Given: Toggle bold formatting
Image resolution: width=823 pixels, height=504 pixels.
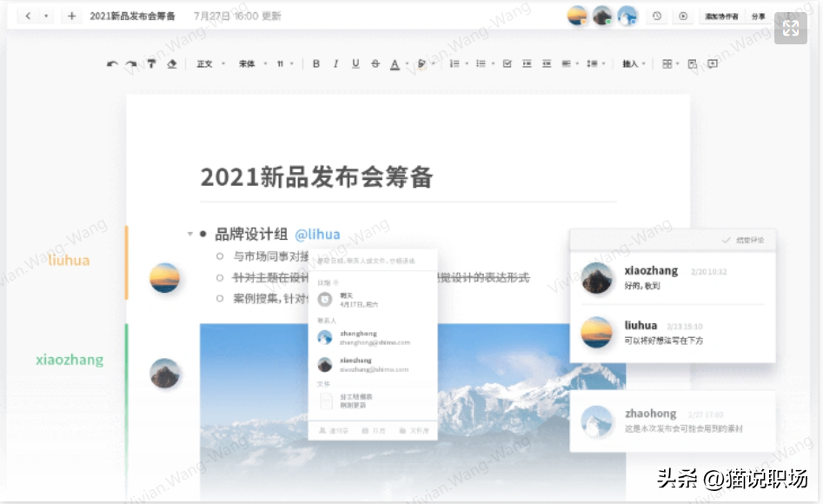Looking at the screenshot, I should [316, 64].
